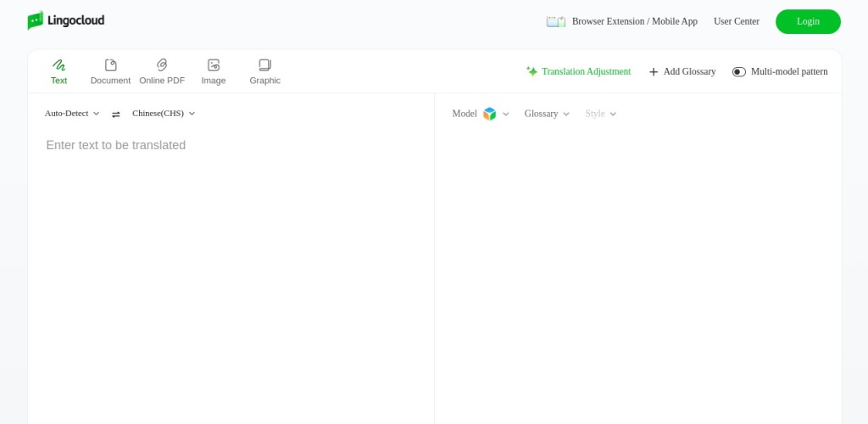This screenshot has height=424, width=868.
Task: Open the User Center link
Action: tap(736, 21)
